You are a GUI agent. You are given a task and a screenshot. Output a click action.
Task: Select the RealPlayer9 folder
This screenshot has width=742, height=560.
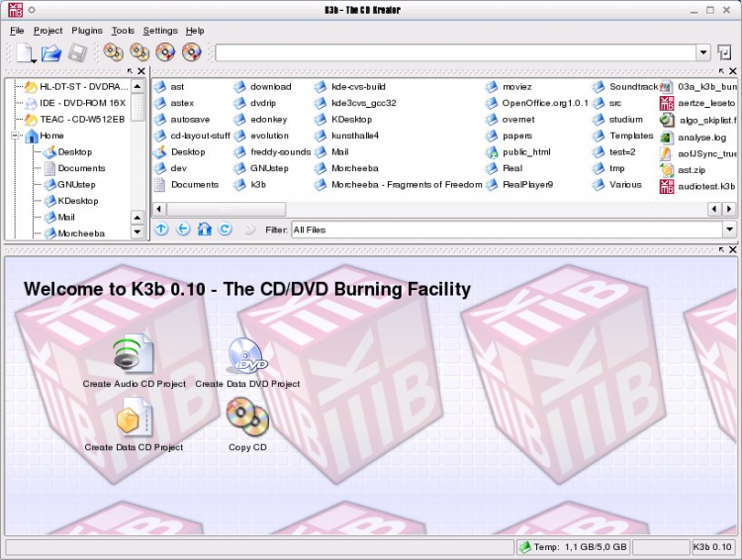(x=519, y=185)
